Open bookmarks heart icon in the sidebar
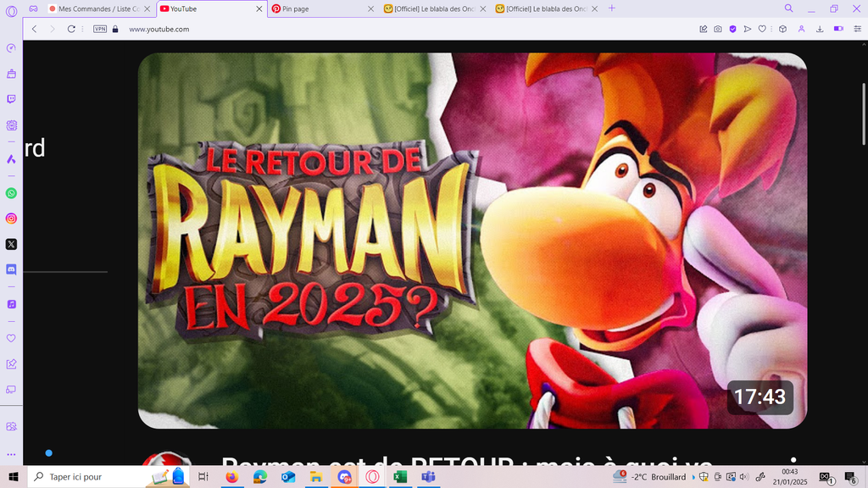 [x=11, y=338]
